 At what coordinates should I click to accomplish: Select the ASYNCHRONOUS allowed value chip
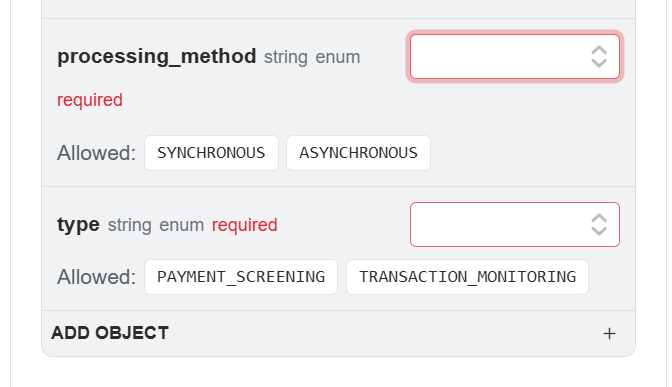(x=358, y=153)
